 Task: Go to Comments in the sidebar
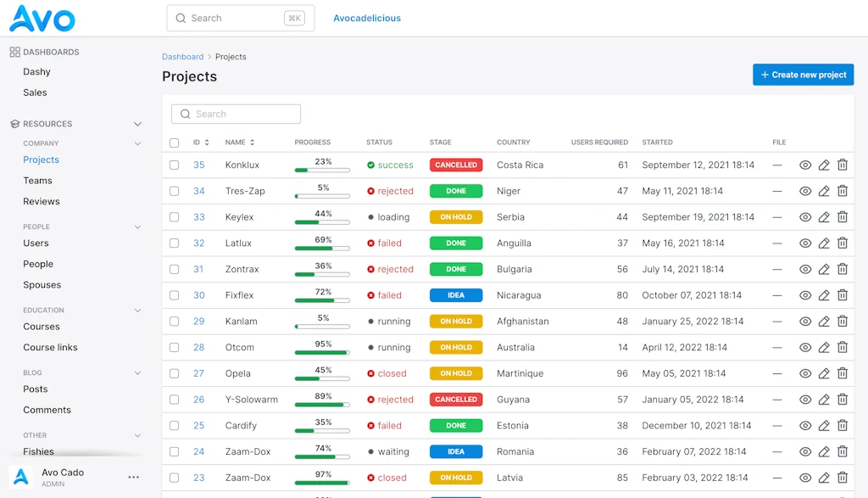47,410
